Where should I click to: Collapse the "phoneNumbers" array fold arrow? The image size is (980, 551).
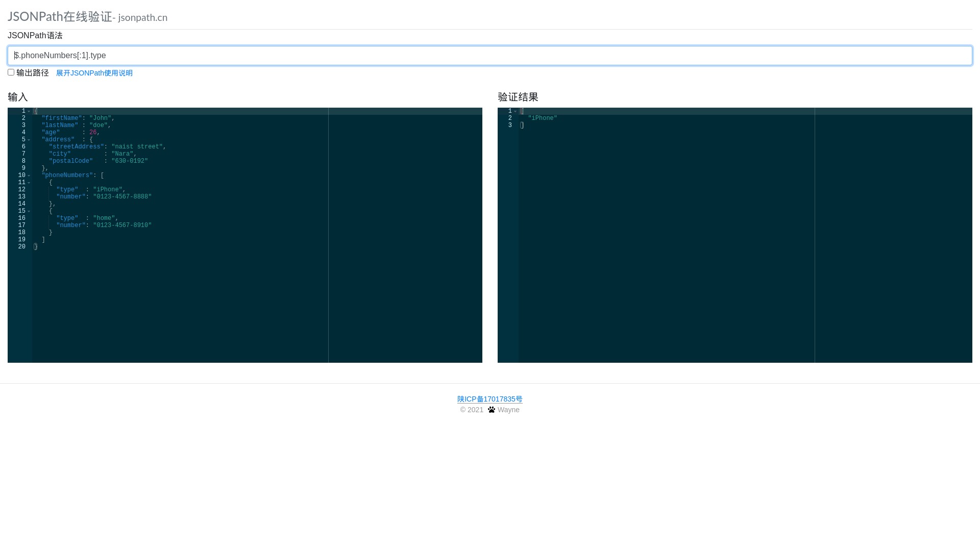click(x=29, y=176)
